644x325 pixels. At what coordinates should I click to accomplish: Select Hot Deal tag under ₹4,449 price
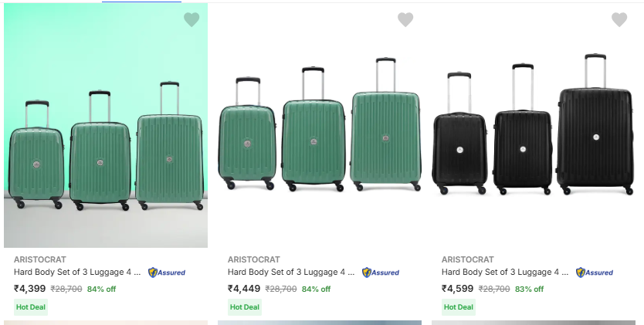(245, 306)
